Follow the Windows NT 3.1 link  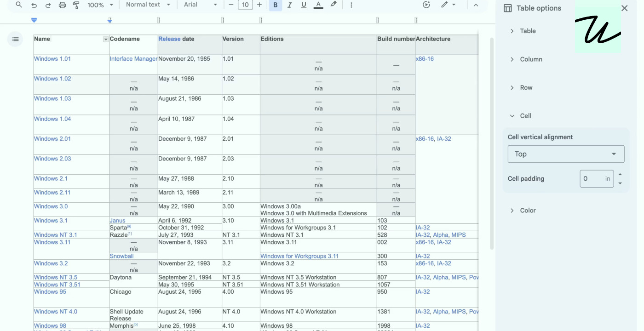(56, 235)
